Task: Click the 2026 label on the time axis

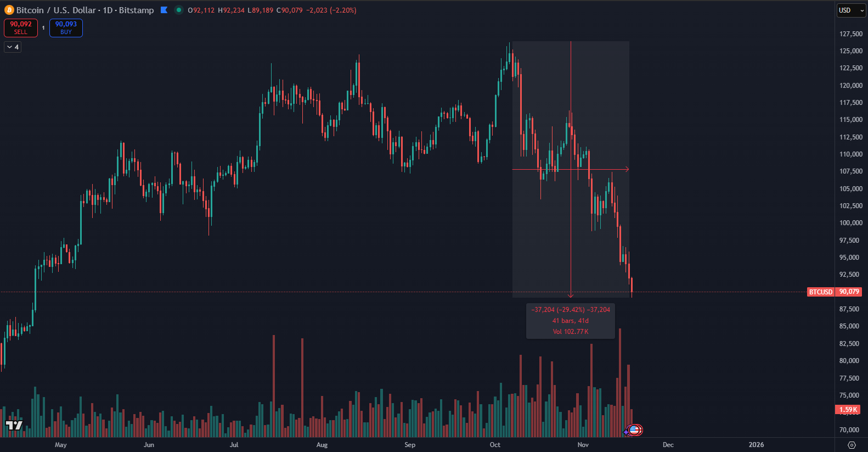Action: click(756, 445)
